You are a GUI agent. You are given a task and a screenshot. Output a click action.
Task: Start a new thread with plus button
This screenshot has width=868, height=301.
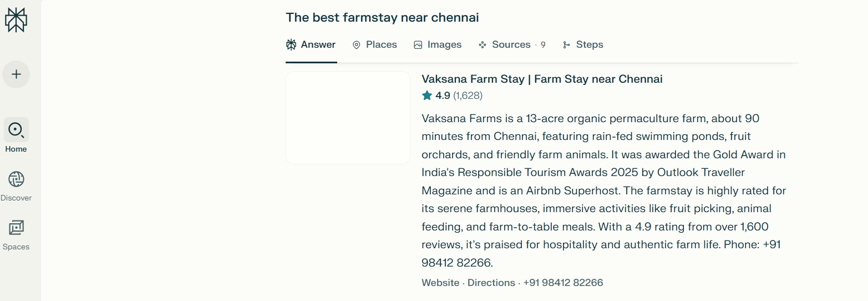(16, 74)
